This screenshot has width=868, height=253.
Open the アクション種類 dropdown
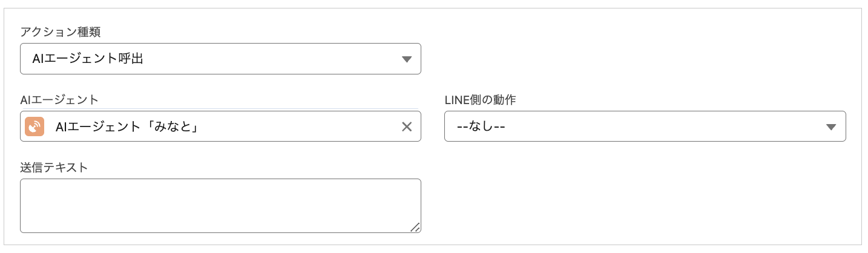click(220, 59)
